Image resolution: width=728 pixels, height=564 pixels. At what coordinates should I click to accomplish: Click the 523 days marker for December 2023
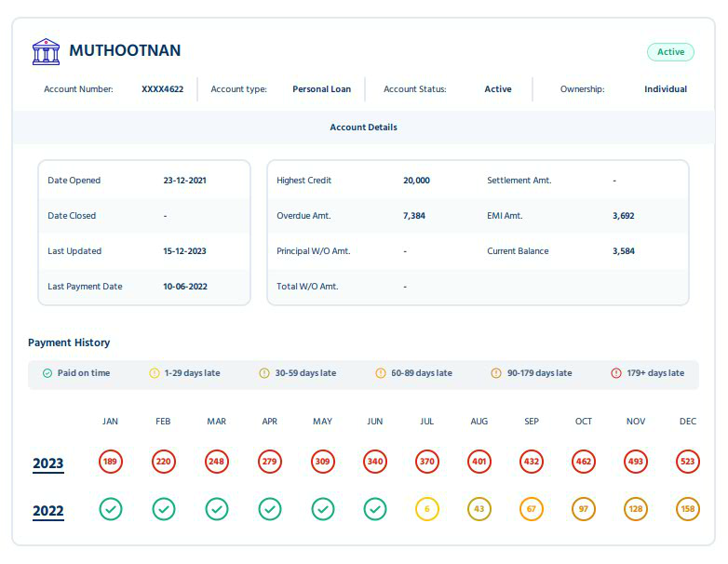[x=688, y=461]
